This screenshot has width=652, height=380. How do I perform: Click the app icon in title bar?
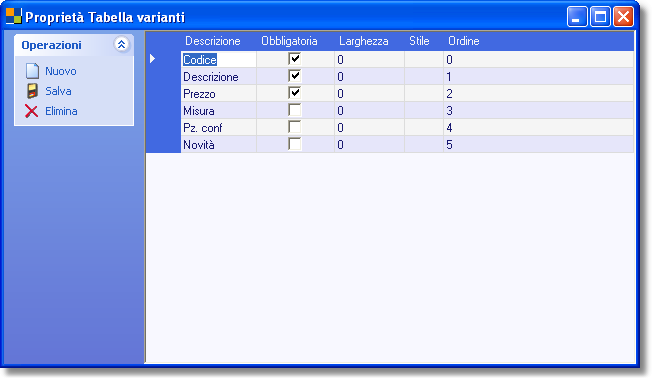[13, 17]
